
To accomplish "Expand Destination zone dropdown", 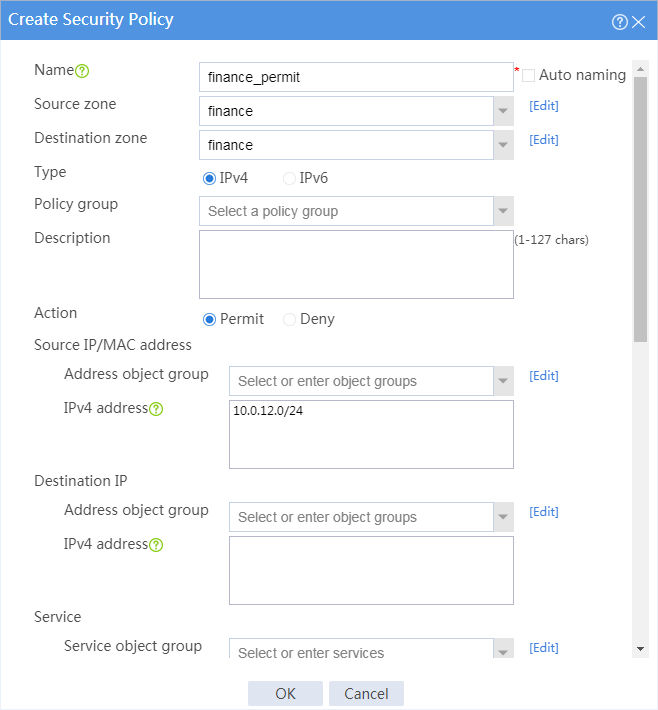I will pyautogui.click(x=503, y=145).
